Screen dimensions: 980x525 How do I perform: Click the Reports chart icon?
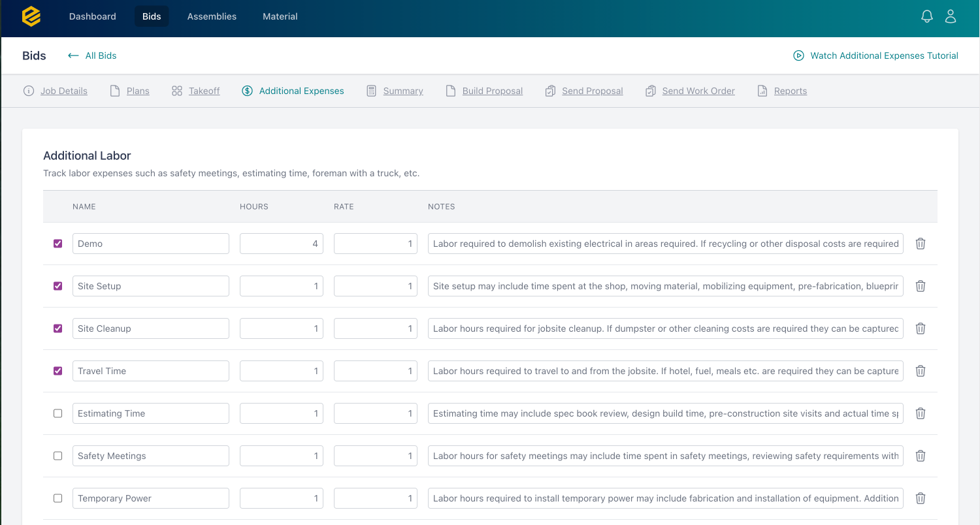(x=762, y=91)
